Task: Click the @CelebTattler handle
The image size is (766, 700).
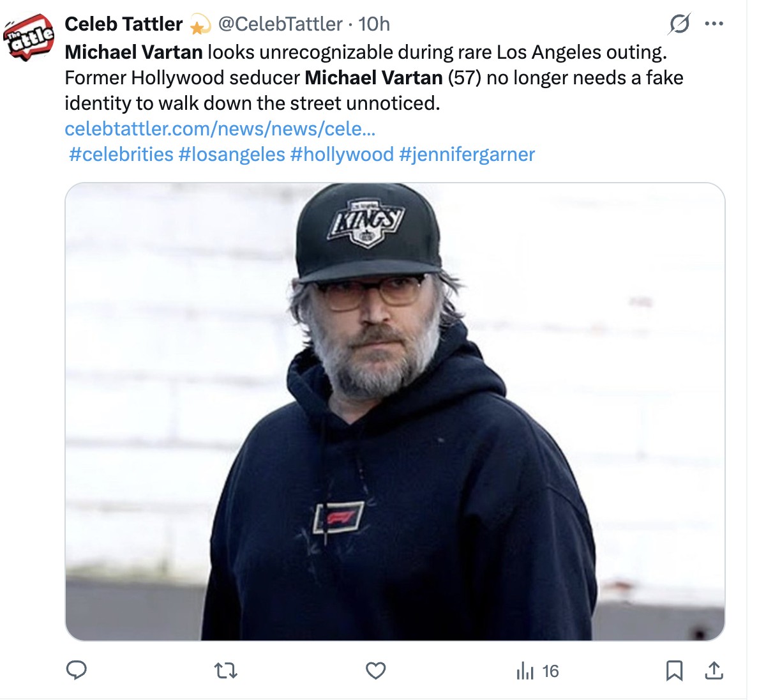Action: [x=280, y=24]
